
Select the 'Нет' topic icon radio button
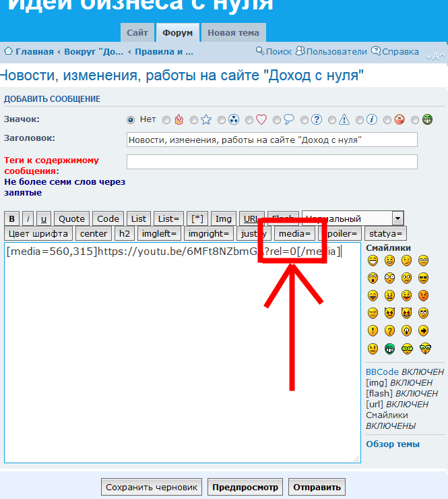pyautogui.click(x=131, y=120)
